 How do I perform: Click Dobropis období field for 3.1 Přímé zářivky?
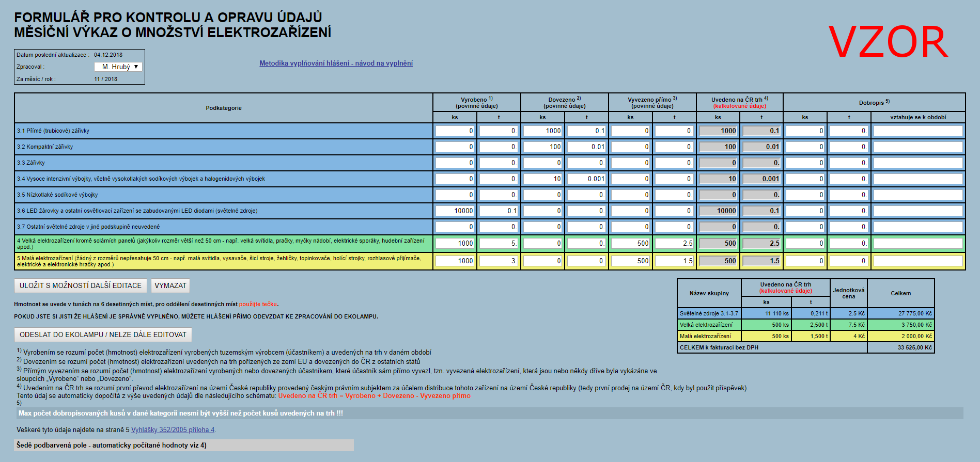click(918, 131)
